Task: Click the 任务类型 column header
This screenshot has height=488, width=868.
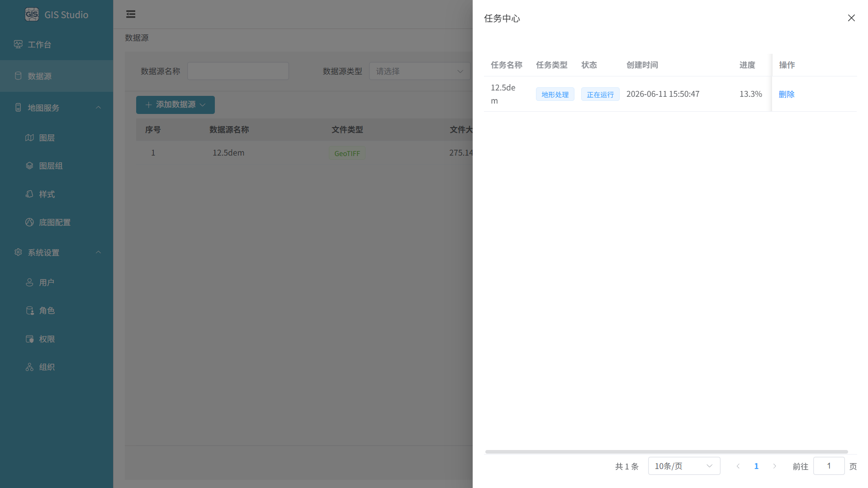Action: [552, 65]
